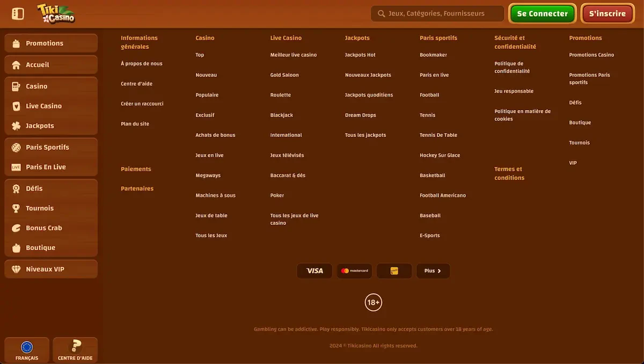Screen dimensions: 644x364
Task: Click the Paris Sportifs basketball icon
Action: click(x=16, y=148)
